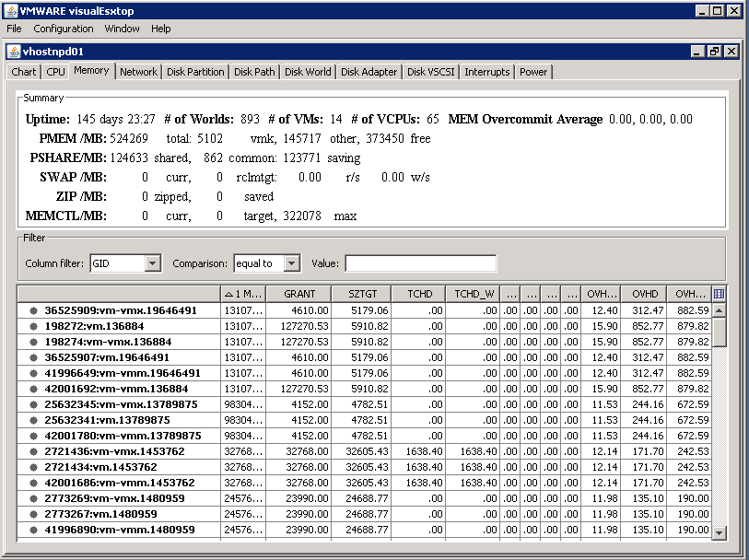749x560 pixels.
Task: Open the Help menu
Action: [x=161, y=29]
